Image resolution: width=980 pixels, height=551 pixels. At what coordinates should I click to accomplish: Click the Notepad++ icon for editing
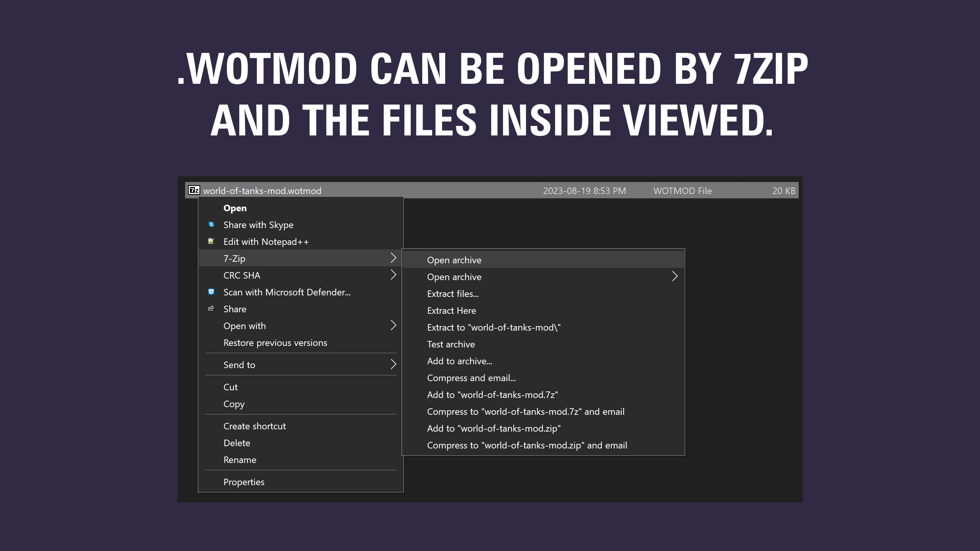[x=211, y=241]
